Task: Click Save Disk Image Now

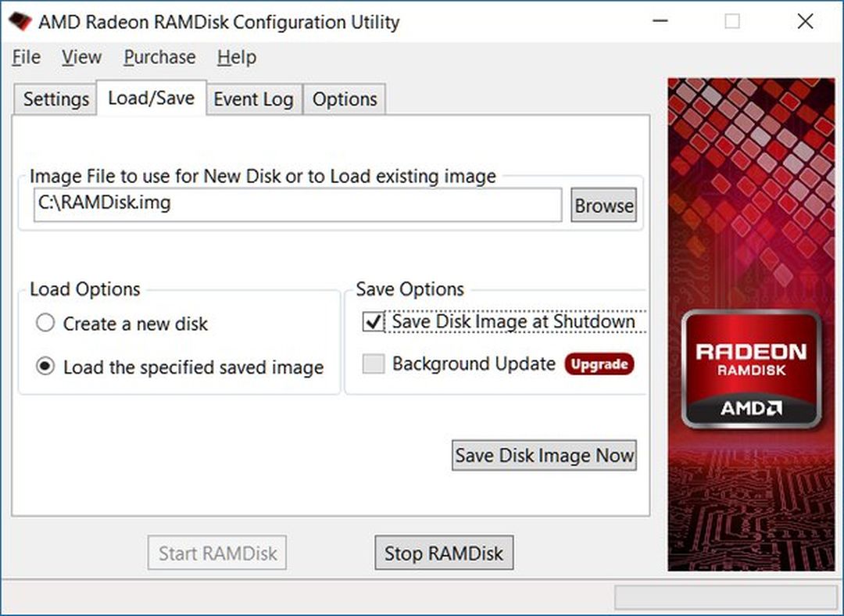Action: (x=544, y=455)
